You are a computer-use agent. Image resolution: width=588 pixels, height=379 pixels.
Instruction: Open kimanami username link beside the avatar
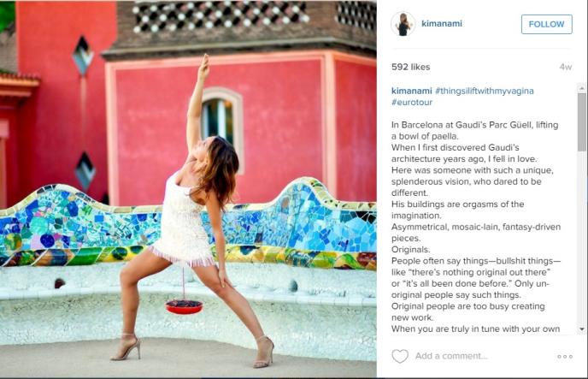point(442,23)
